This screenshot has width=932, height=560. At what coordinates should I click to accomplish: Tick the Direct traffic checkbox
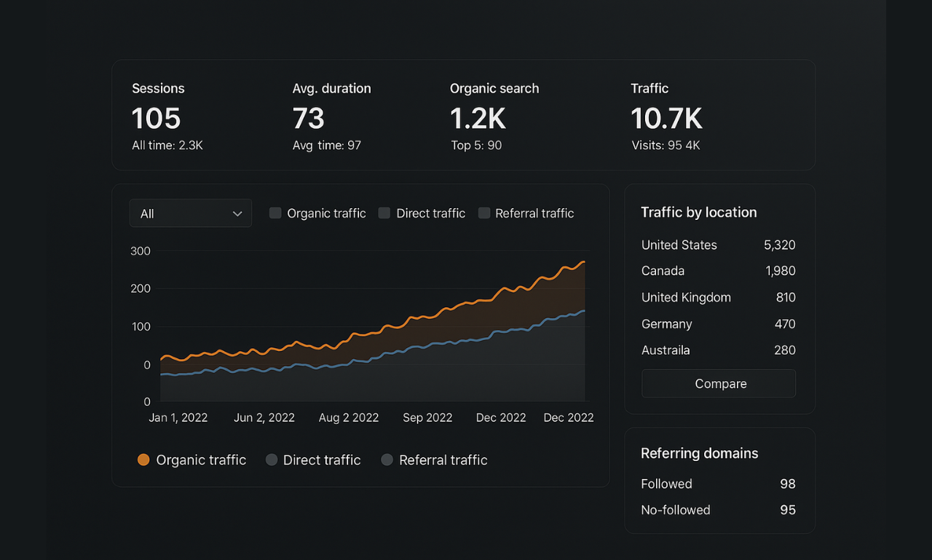coord(384,213)
